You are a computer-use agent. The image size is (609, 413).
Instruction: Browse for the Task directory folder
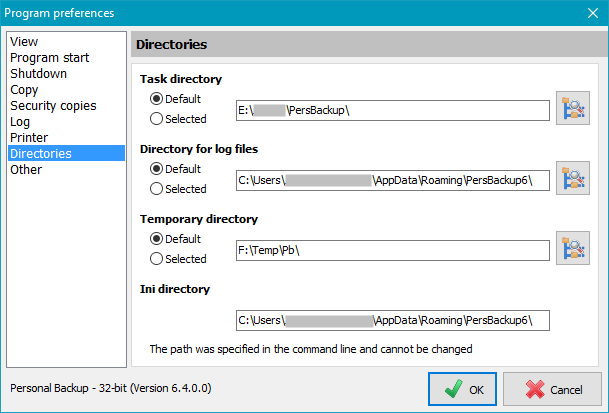point(573,108)
